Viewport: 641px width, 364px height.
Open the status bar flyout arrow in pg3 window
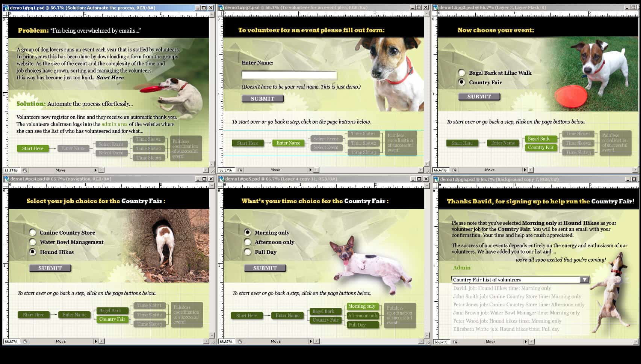525,170
